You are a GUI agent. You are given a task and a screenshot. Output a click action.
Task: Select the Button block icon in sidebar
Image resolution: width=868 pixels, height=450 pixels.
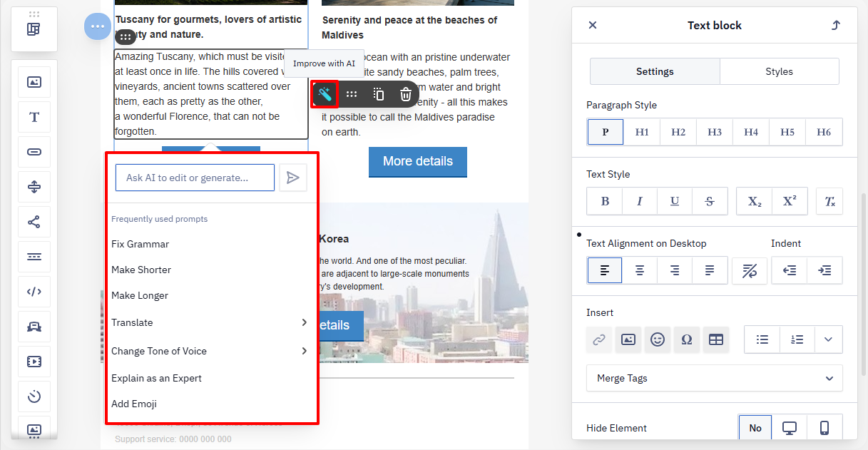34,152
